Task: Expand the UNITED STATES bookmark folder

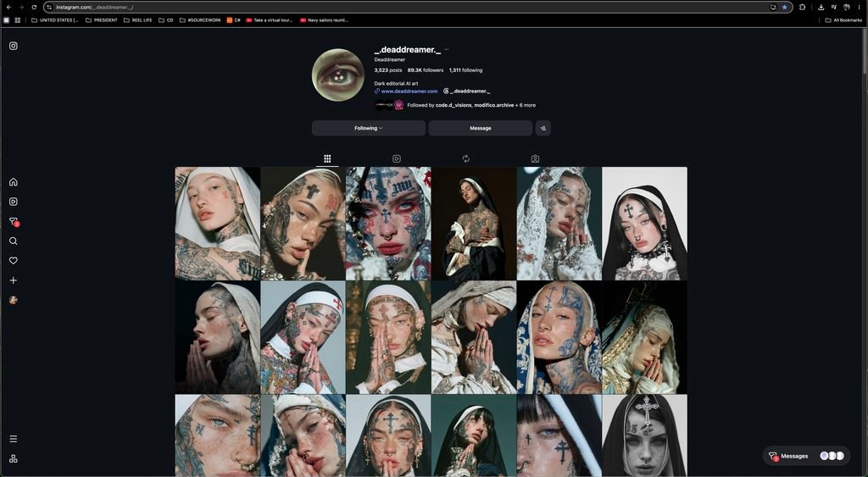Action: pyautogui.click(x=55, y=20)
